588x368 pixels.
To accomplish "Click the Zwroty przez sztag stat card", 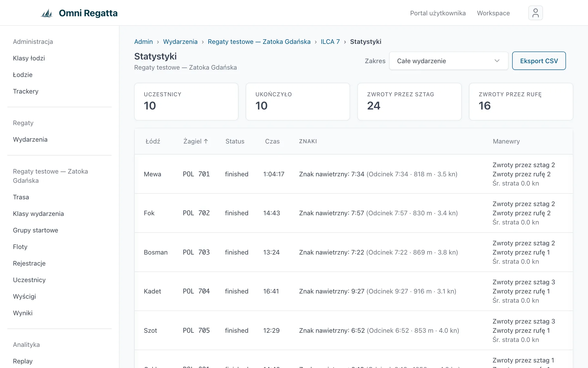I will (x=409, y=102).
